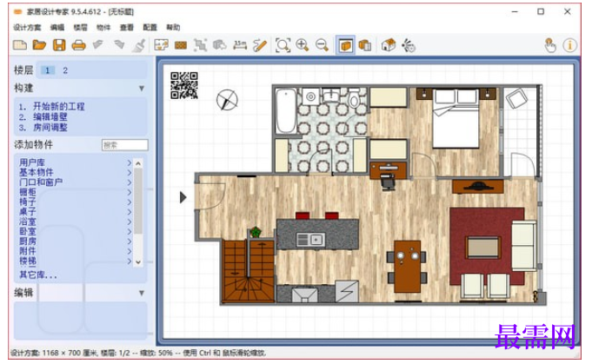
Task: Click the Zoom in magnifier icon
Action: 303,45
